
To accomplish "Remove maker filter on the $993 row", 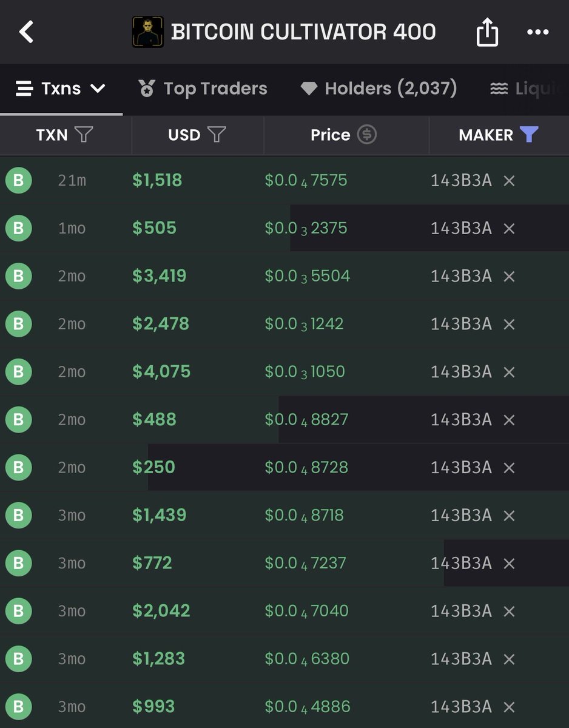I will [x=509, y=707].
